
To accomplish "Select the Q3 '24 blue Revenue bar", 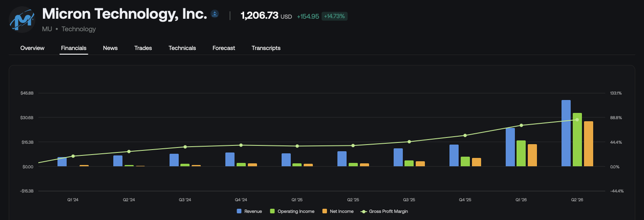I will point(174,160).
